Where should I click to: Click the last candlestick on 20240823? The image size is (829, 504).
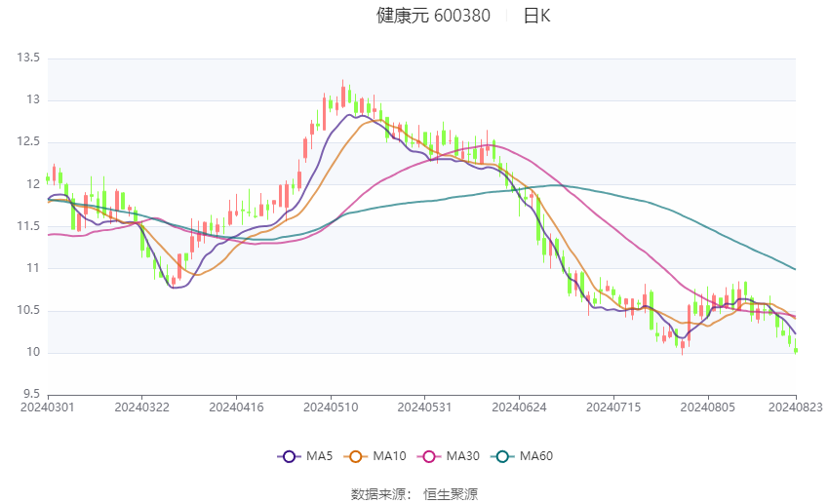point(796,347)
